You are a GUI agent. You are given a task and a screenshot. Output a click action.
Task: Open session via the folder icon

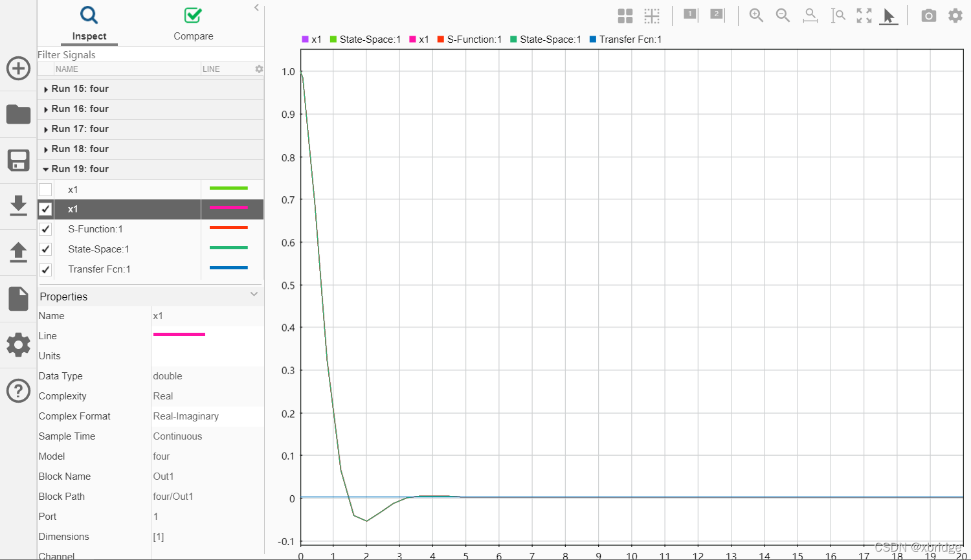(x=18, y=115)
